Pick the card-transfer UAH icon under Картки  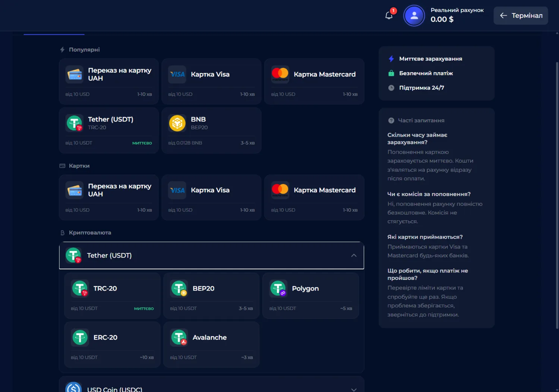pos(75,190)
